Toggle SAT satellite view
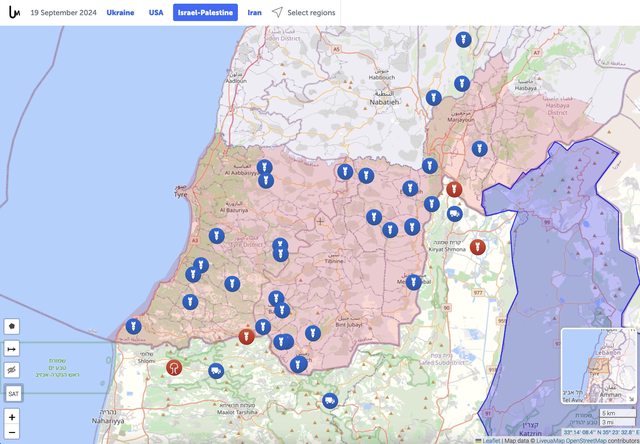The height and width of the screenshot is (444, 640). point(13,393)
